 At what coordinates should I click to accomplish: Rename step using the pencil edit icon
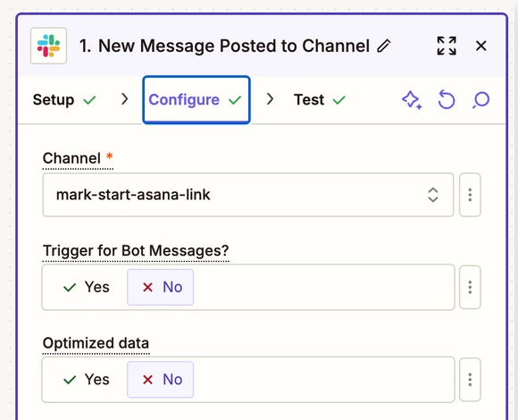click(x=384, y=46)
